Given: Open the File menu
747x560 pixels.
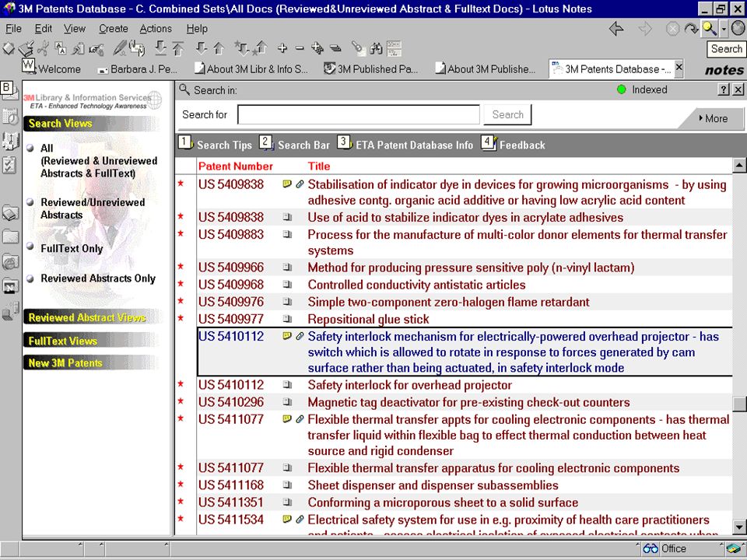Looking at the screenshot, I should (x=13, y=29).
